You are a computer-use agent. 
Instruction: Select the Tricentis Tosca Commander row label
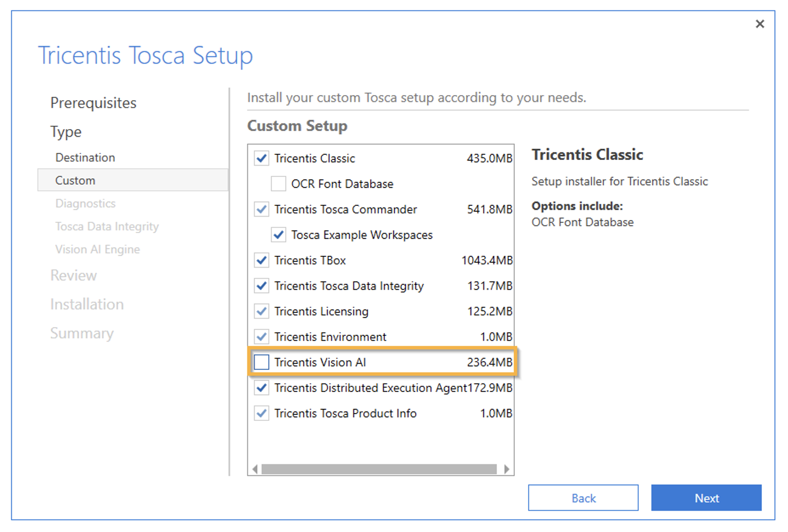(x=346, y=209)
